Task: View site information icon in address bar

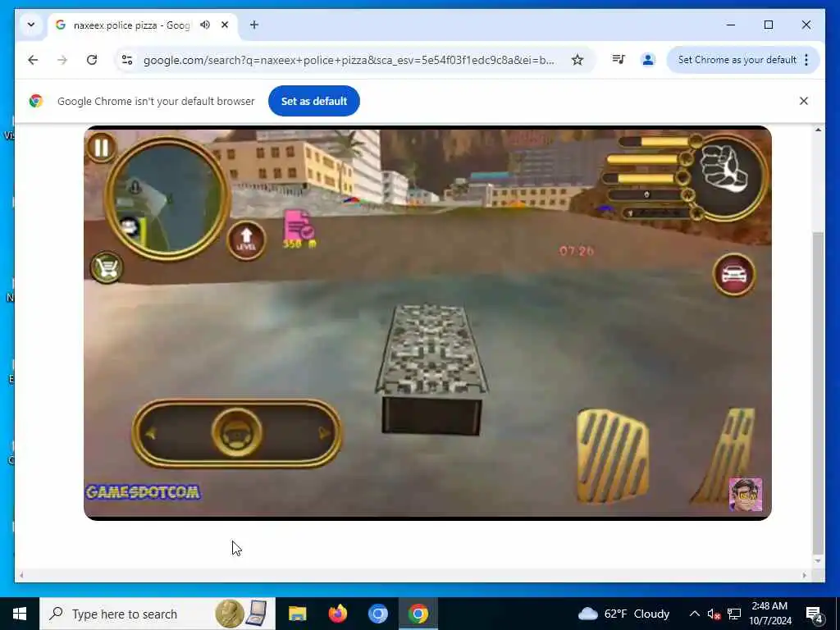Action: [127, 60]
